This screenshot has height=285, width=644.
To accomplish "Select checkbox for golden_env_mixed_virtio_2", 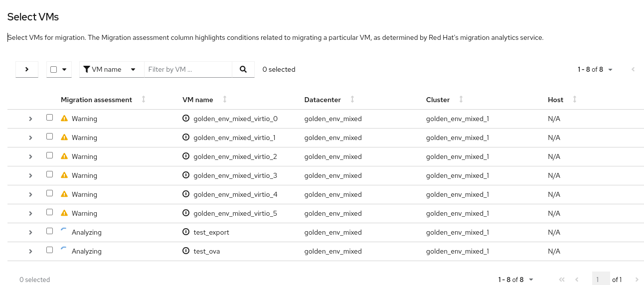I will pos(49,155).
